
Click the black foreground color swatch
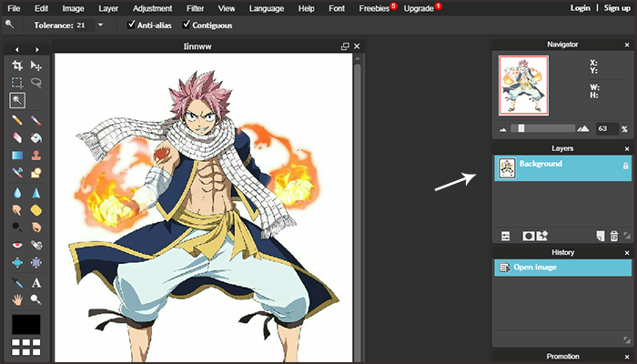click(x=26, y=324)
